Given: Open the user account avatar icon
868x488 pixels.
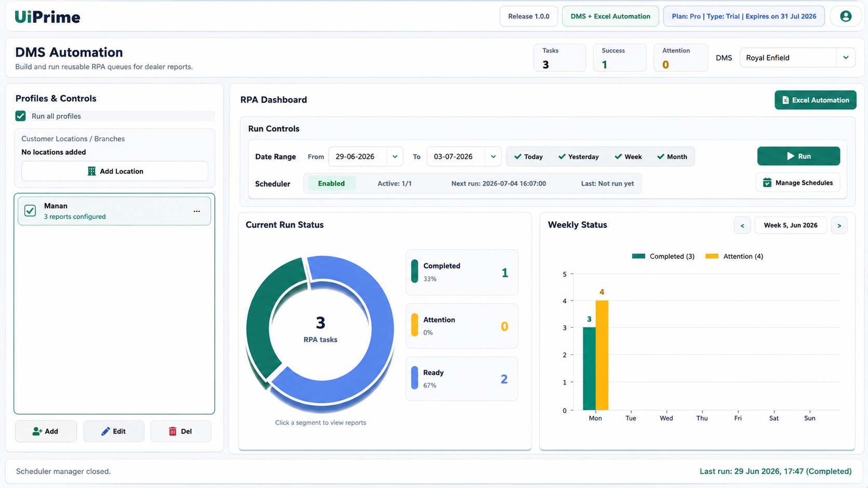Looking at the screenshot, I should (x=846, y=16).
